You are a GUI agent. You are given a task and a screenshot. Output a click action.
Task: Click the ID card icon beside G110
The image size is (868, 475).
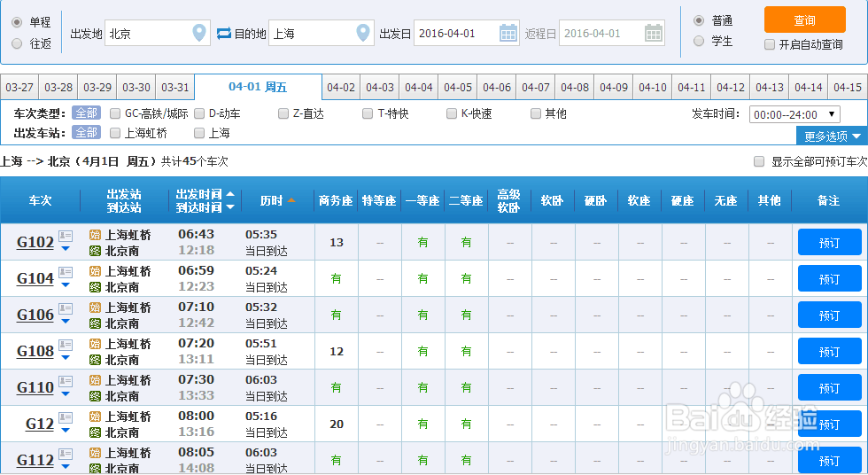[x=66, y=381]
